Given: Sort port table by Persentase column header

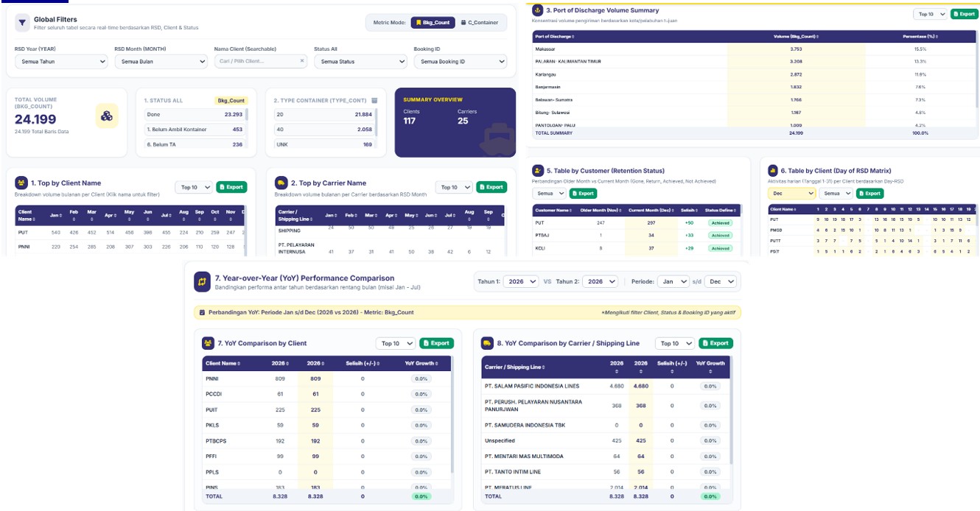Looking at the screenshot, I should (x=920, y=35).
